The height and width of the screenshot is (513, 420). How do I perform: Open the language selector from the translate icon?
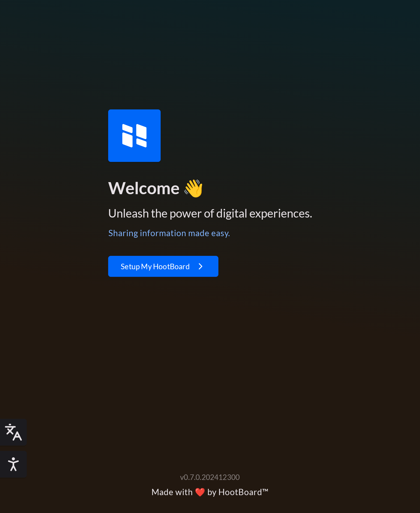coord(13,432)
